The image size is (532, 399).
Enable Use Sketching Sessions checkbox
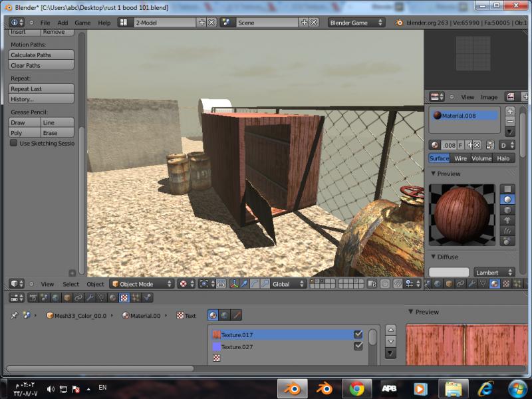[x=13, y=143]
